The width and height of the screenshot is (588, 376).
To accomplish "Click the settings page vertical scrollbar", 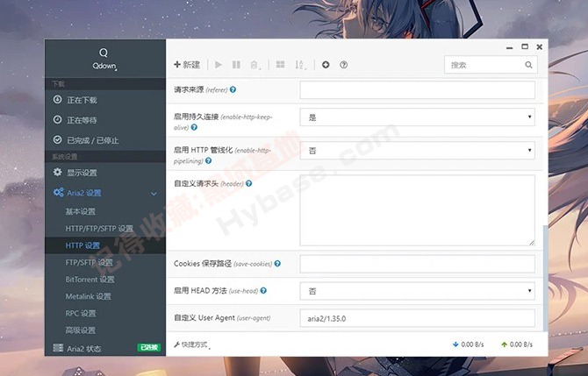I will tap(545, 278).
